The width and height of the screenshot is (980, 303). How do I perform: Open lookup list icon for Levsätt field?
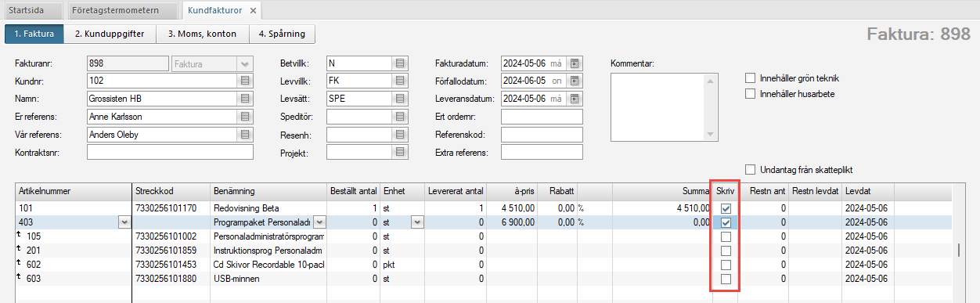[x=400, y=99]
